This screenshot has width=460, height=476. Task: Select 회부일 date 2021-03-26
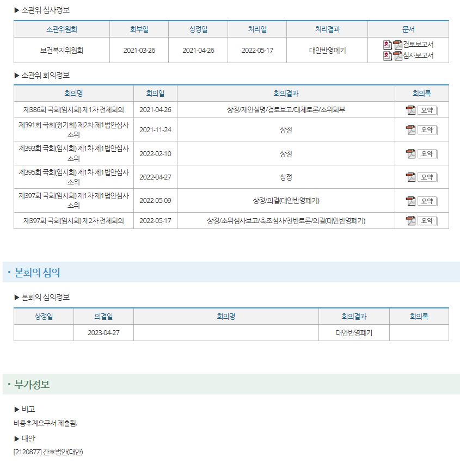click(x=139, y=51)
